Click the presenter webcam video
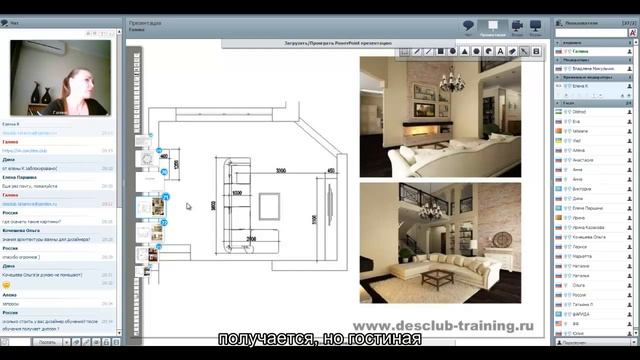Viewport: 640px width, 360px height. (x=60, y=78)
